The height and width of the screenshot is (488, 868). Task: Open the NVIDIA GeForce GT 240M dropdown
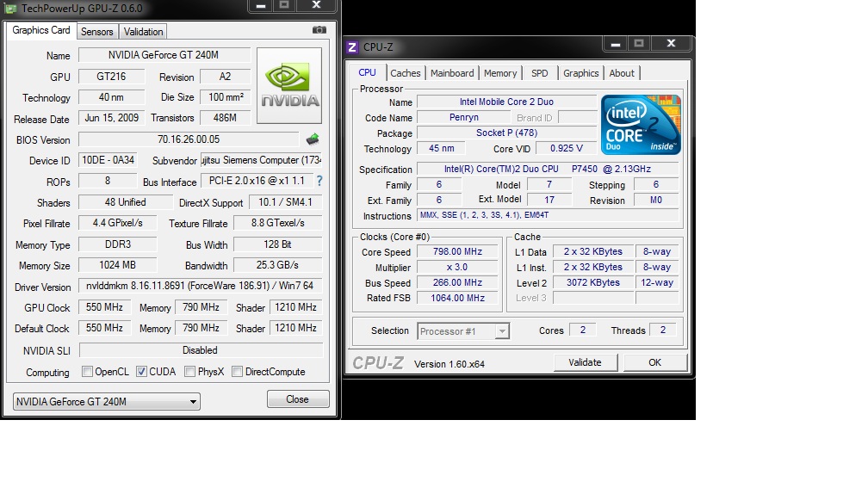click(106, 401)
